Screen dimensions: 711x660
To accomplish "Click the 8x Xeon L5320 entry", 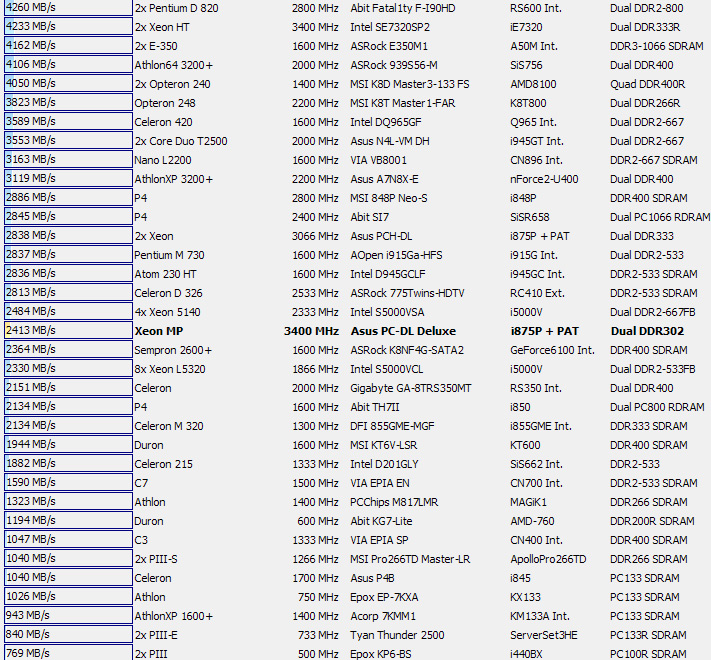I will point(170,369).
